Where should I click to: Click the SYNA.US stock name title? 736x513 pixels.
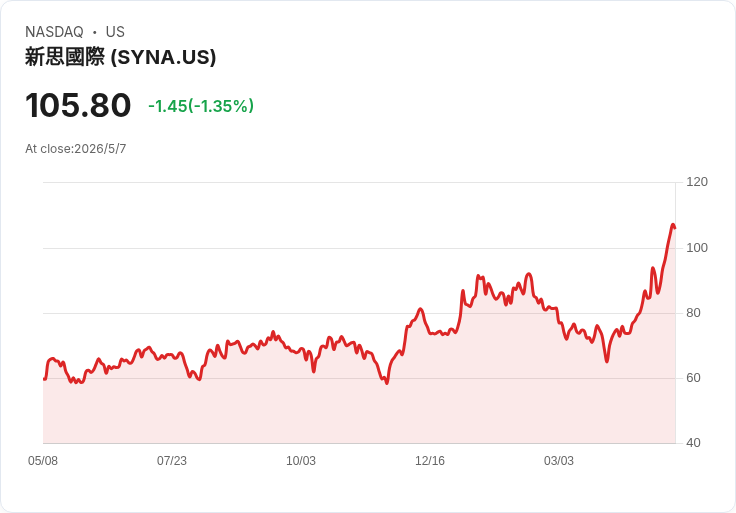[x=121, y=57]
